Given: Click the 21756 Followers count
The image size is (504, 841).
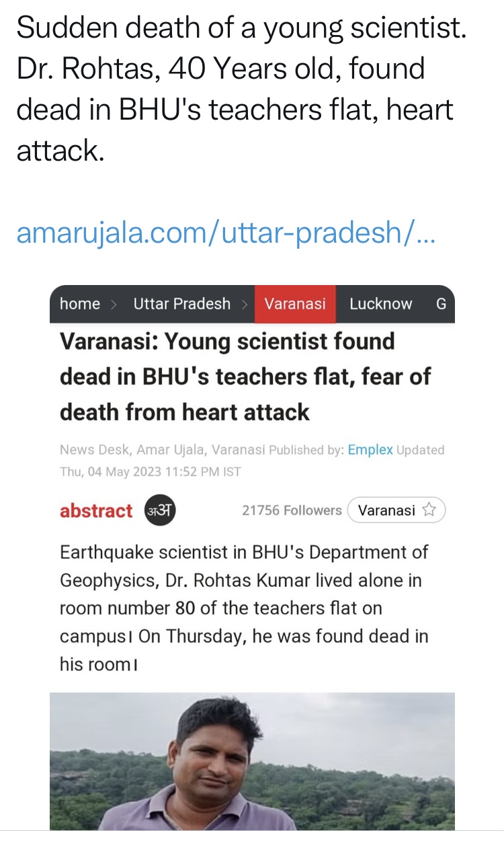Looking at the screenshot, I should 292,511.
